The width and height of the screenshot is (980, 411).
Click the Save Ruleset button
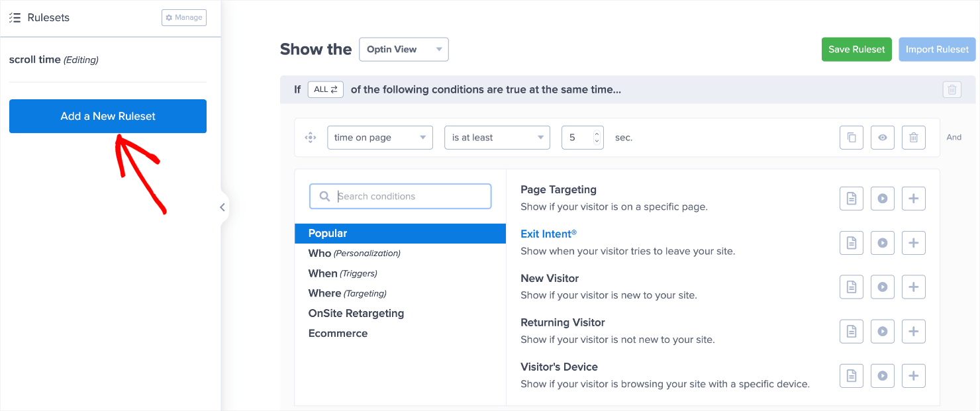pos(856,50)
